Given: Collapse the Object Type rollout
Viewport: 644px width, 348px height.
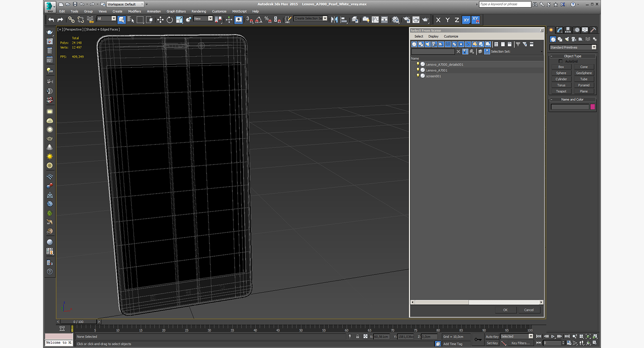Looking at the screenshot, I should [572, 56].
